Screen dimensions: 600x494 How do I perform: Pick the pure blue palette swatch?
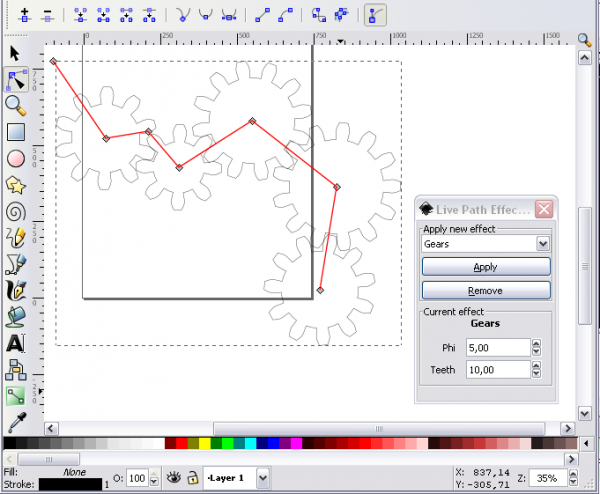tap(273, 443)
